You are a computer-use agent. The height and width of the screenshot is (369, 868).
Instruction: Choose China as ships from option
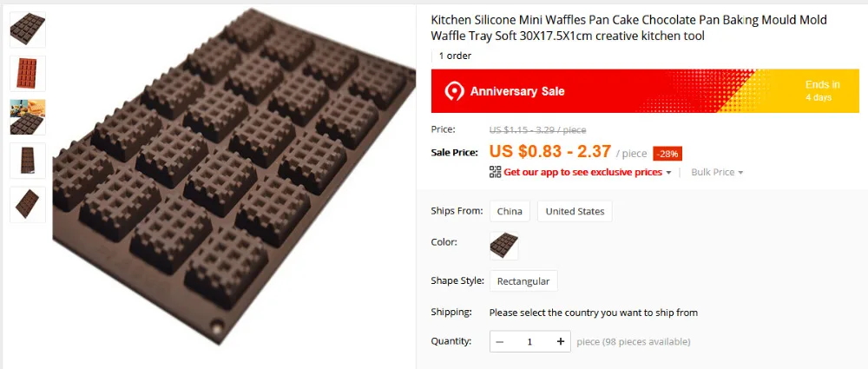(x=510, y=211)
